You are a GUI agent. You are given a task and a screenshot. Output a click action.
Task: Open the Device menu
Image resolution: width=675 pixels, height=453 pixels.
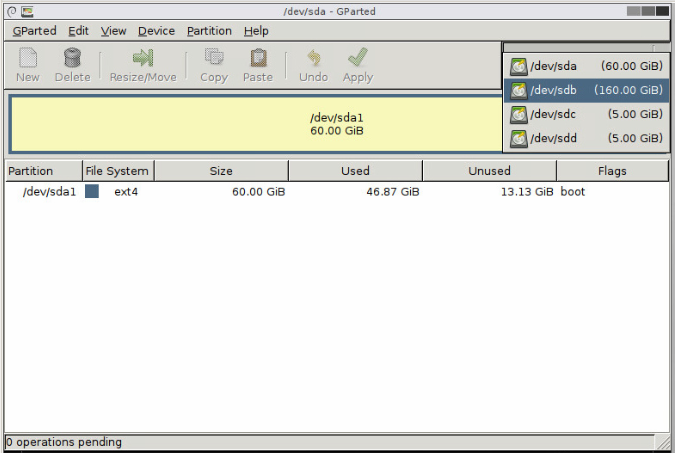point(157,31)
